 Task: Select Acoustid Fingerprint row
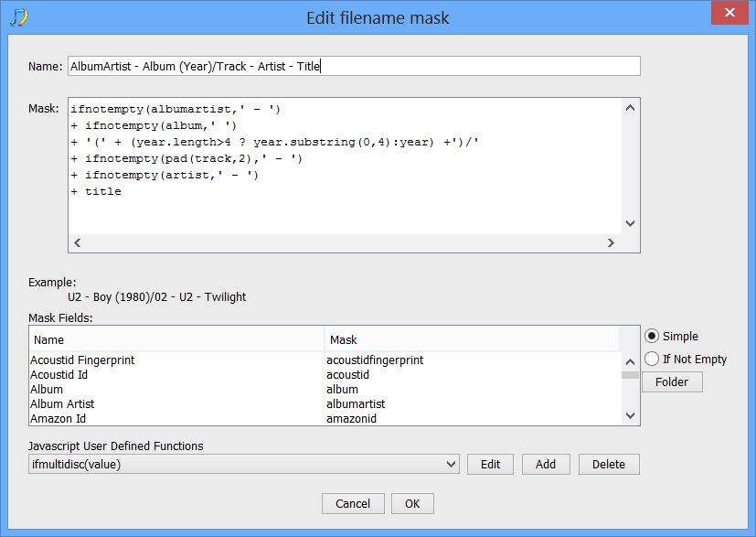coord(325,360)
